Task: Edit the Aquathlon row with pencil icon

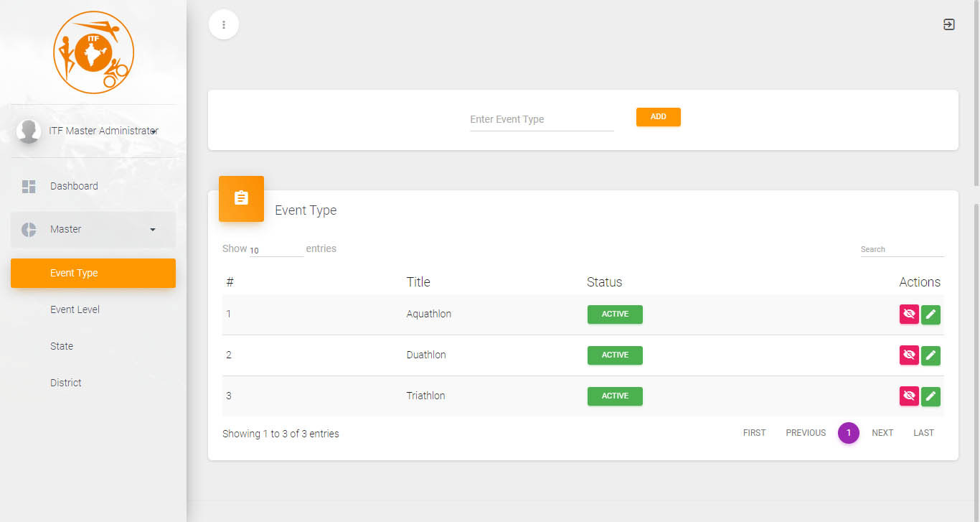Action: 930,314
